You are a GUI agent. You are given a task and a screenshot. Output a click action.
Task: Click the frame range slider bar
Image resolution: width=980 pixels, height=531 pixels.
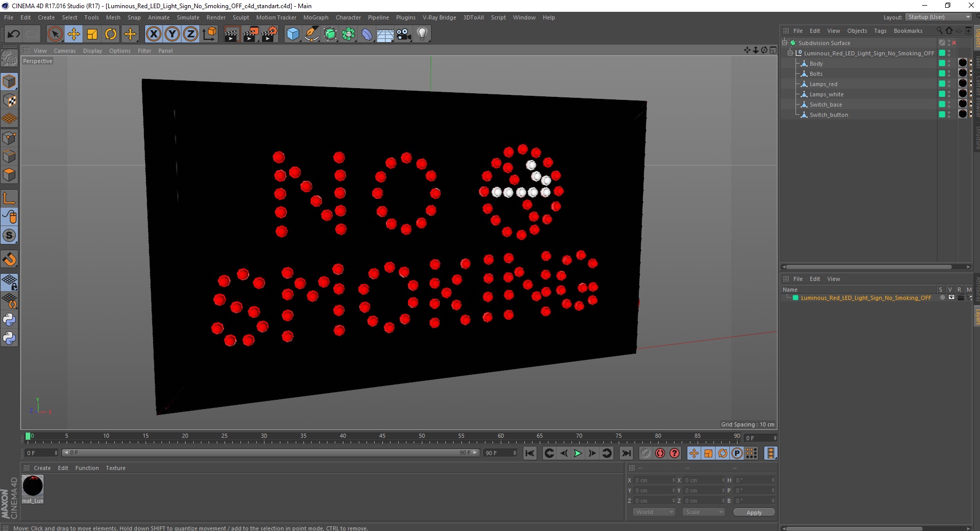point(271,453)
